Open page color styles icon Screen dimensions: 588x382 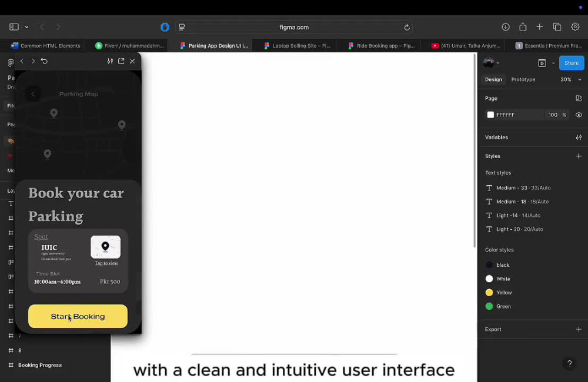click(579, 98)
